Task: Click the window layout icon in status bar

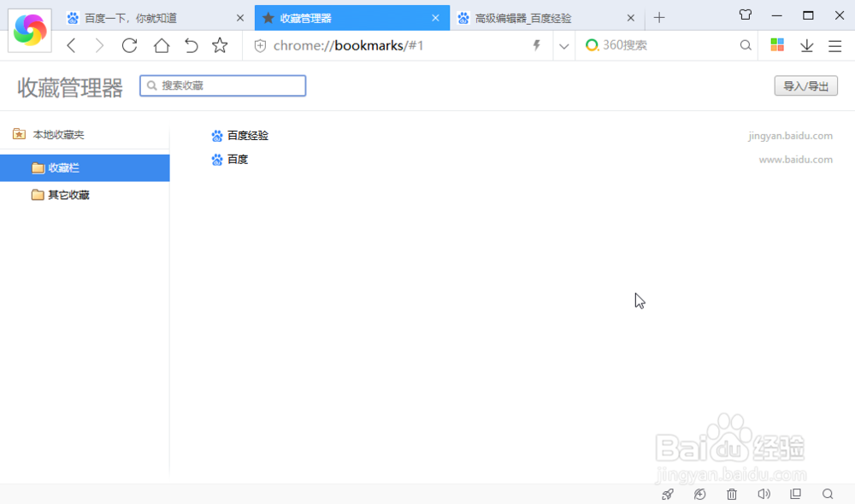Action: (795, 495)
